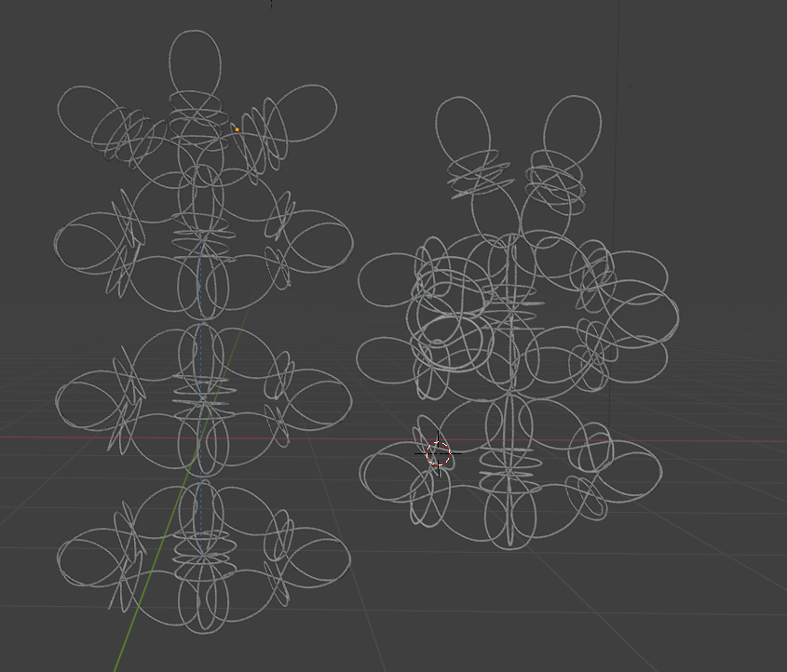Select coil rings under right wireframe's left ear
Viewport: 787px width, 672px height.
[479, 176]
